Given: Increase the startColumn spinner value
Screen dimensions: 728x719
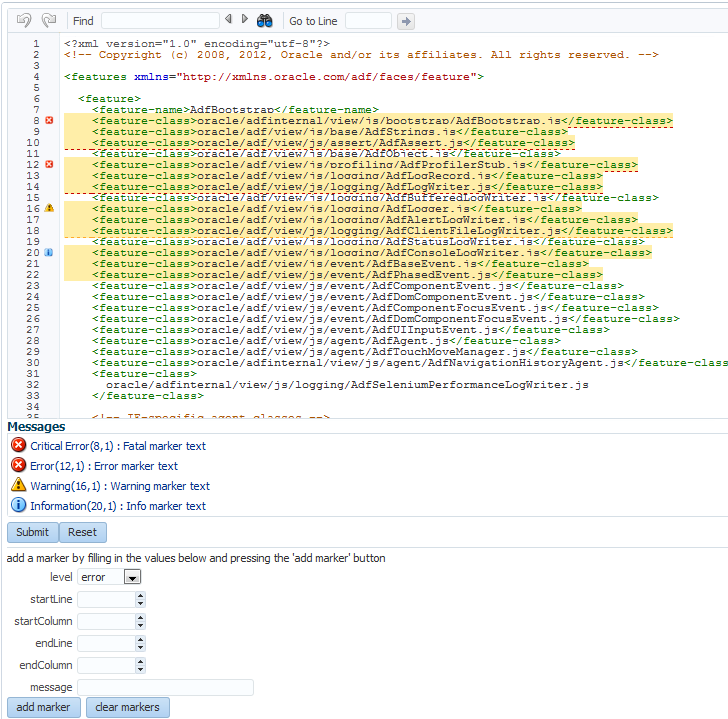Looking at the screenshot, I should (x=140, y=618).
